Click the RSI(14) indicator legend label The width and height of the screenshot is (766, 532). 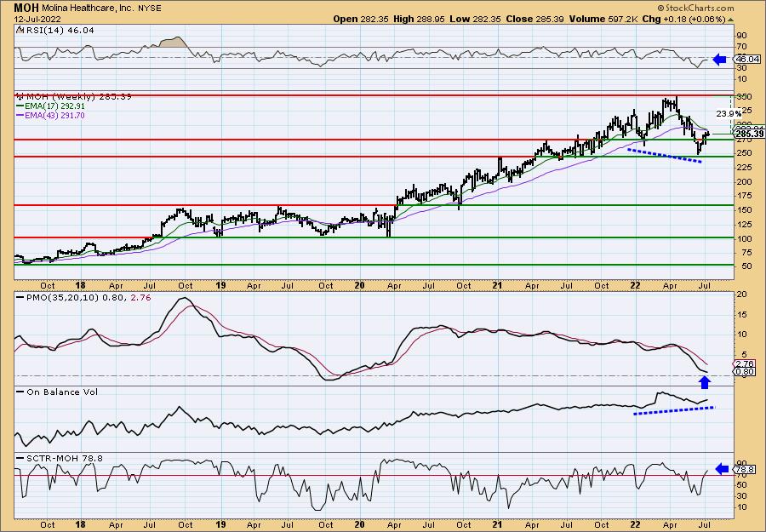[60, 31]
